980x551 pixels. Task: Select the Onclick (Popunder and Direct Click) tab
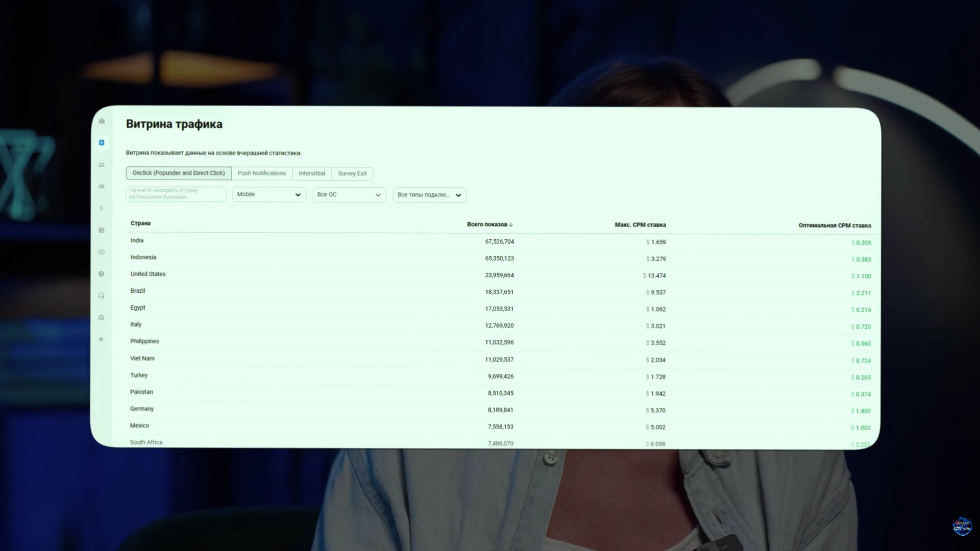[x=179, y=173]
